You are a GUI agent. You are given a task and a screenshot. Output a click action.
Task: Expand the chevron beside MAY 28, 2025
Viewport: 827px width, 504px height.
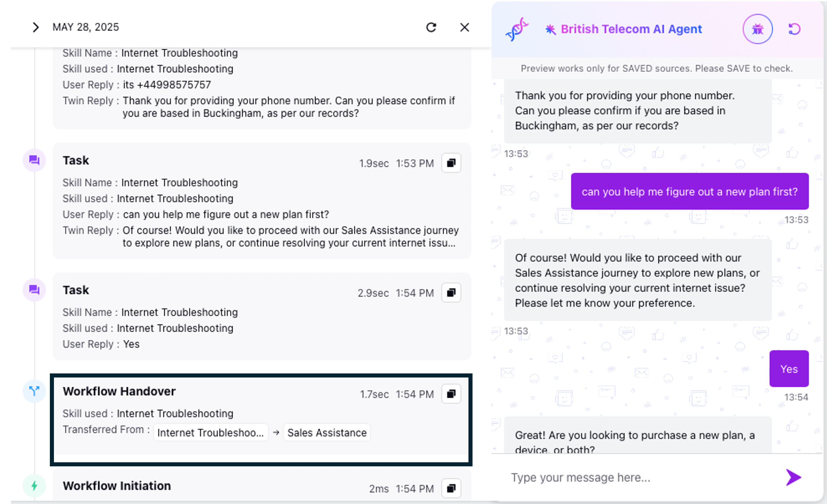pos(36,27)
